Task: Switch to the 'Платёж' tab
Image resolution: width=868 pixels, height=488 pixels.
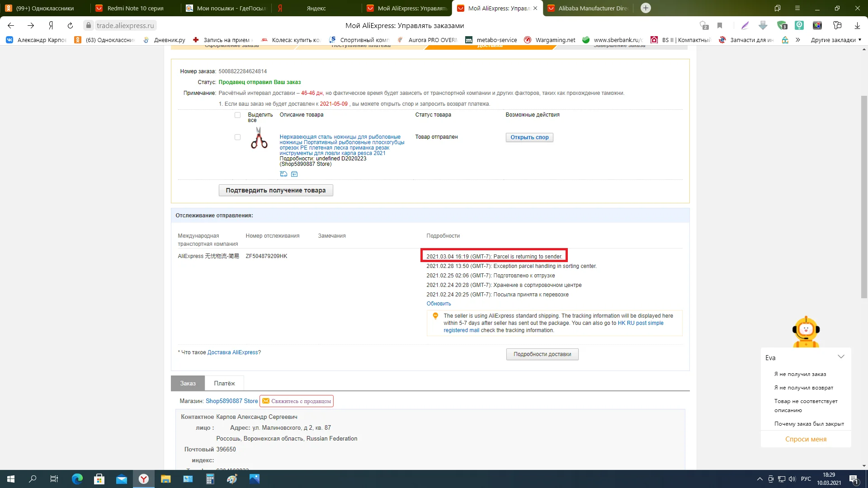Action: click(224, 383)
